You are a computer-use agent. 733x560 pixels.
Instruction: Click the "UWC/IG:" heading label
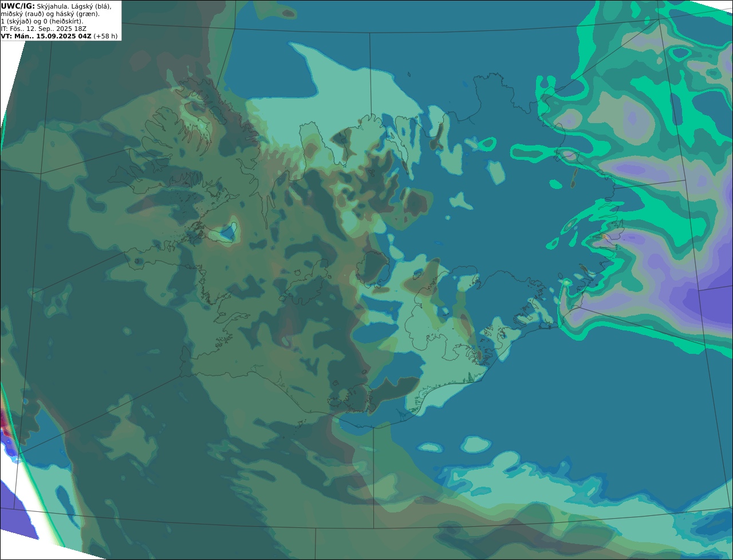pos(18,6)
